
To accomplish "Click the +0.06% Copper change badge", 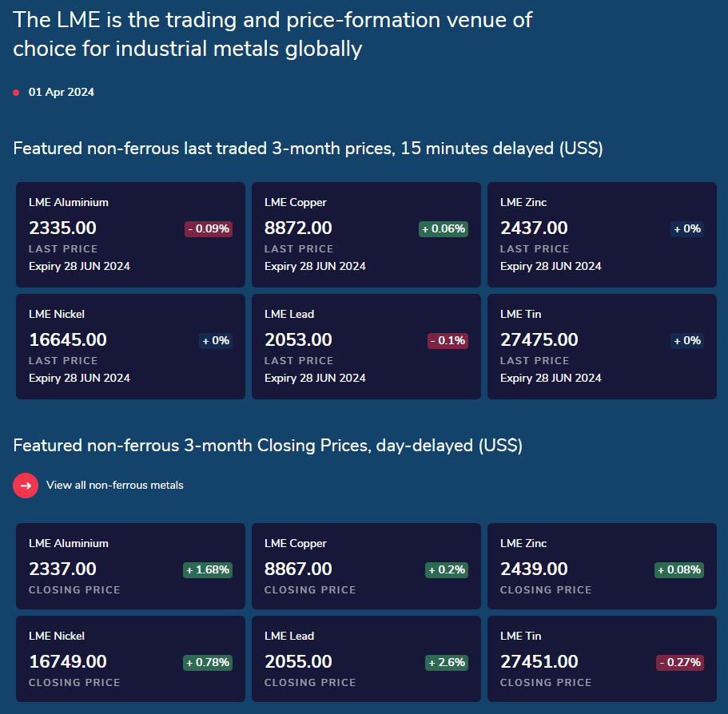I will (x=444, y=228).
